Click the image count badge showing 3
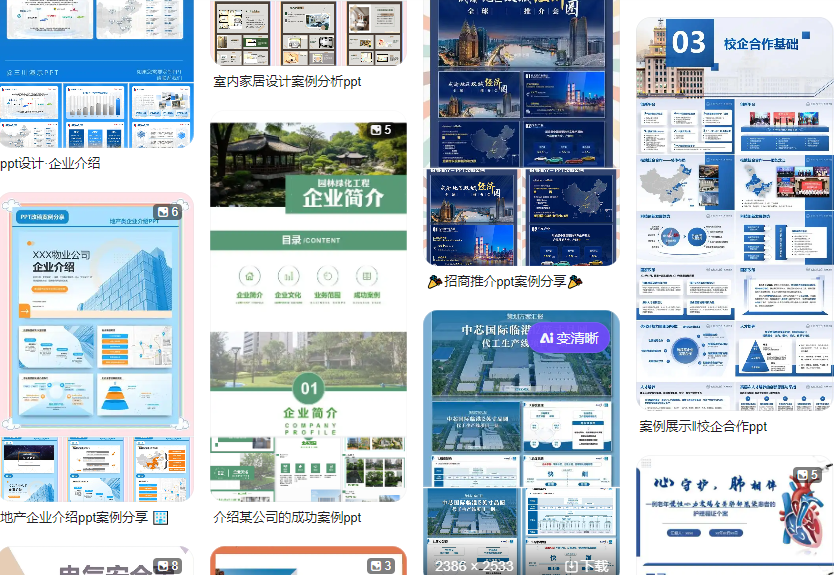This screenshot has height=575, width=840. click(x=381, y=566)
